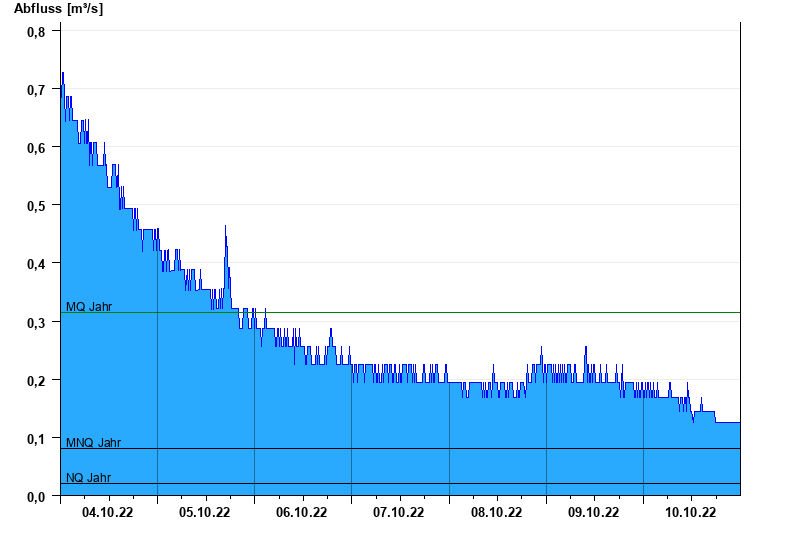Viewport: 800px width, 550px height.
Task: Click the 0,7 y-axis value
Action: click(x=36, y=90)
